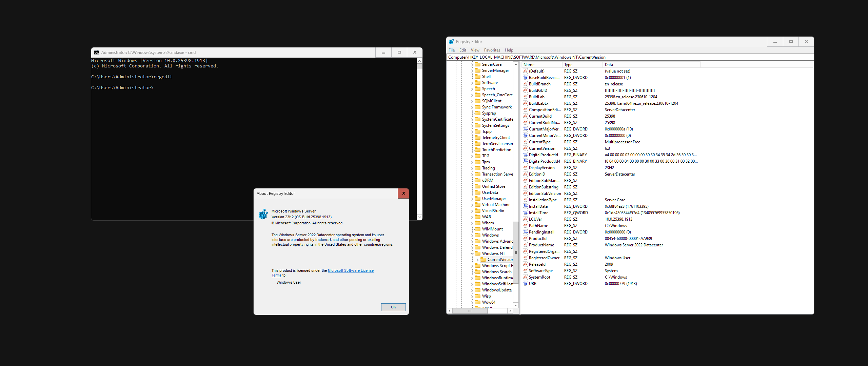This screenshot has height=366, width=868.
Task: Collapse the Windows NT tree node
Action: tap(472, 253)
